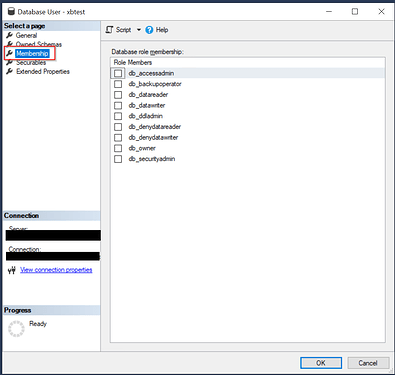
Task: Select the db_ddladmin row text
Action: (146, 116)
